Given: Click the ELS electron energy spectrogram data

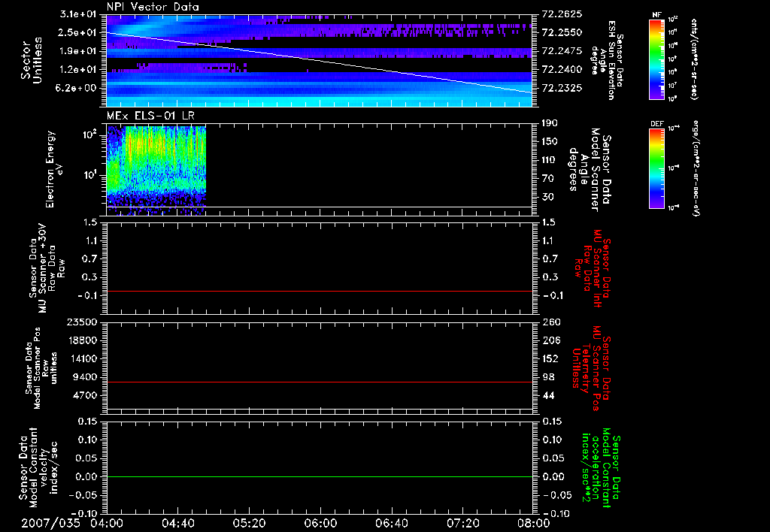Looking at the screenshot, I should pyautogui.click(x=156, y=171).
